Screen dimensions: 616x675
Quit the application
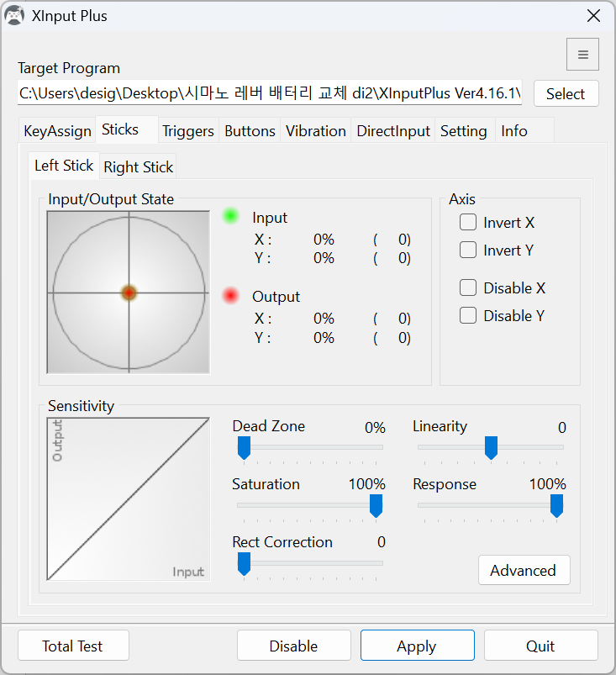point(540,646)
